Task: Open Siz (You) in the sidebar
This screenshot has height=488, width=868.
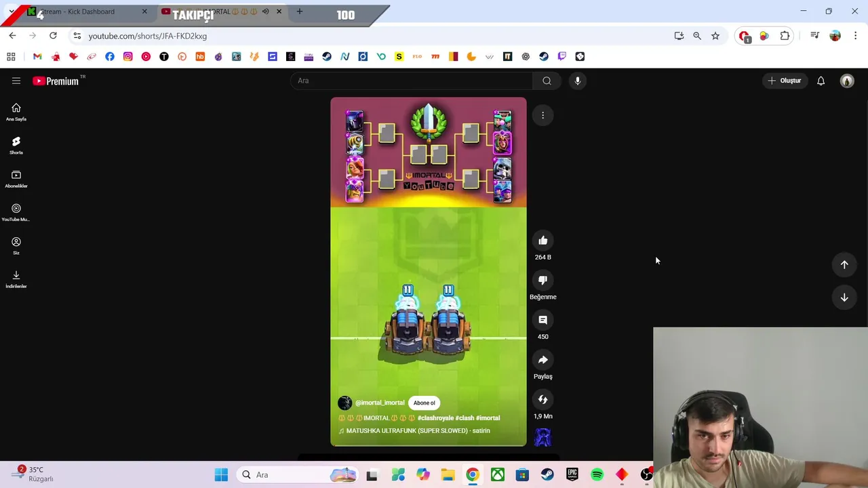Action: click(16, 245)
